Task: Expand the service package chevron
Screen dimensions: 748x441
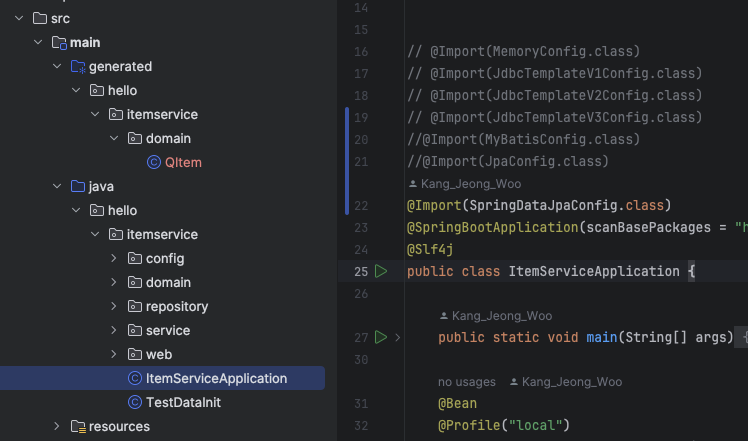Action: coord(114,330)
